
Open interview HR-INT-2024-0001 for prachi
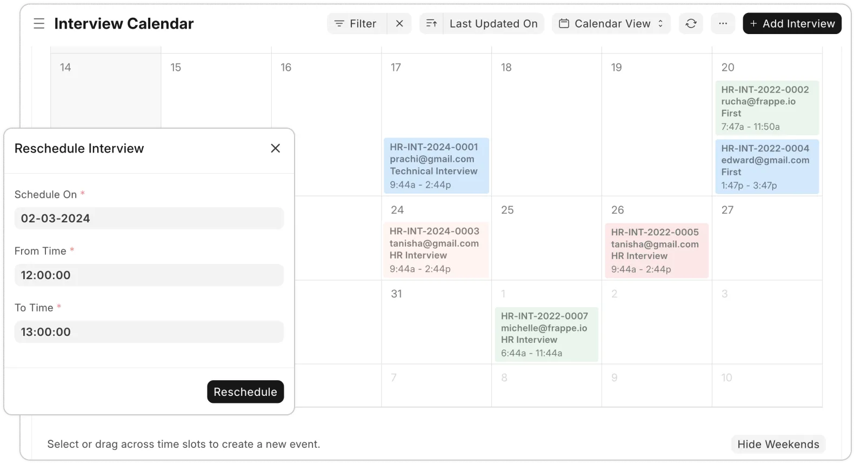point(436,165)
